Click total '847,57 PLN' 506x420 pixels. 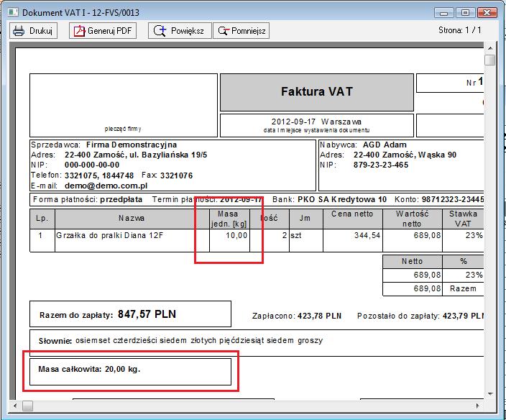[147, 314]
